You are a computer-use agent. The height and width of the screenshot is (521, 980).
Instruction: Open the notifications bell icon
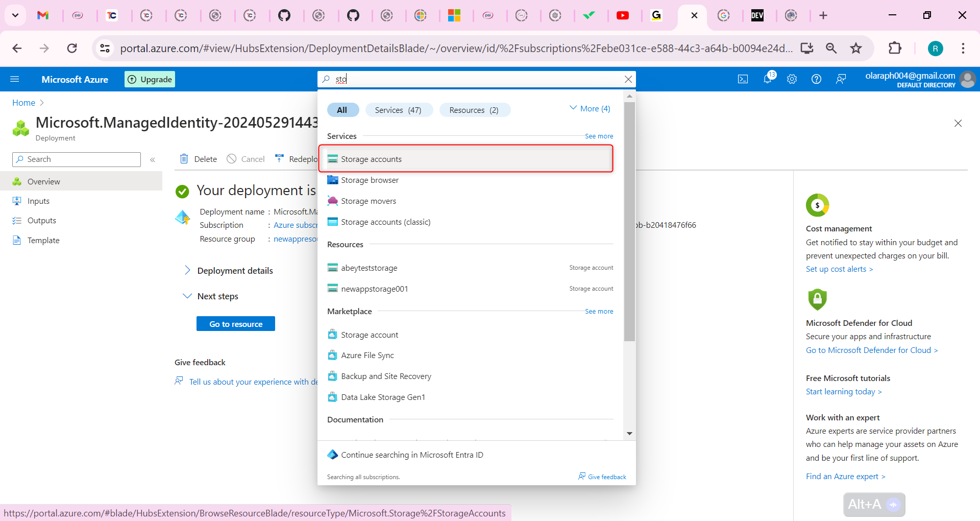(x=767, y=79)
